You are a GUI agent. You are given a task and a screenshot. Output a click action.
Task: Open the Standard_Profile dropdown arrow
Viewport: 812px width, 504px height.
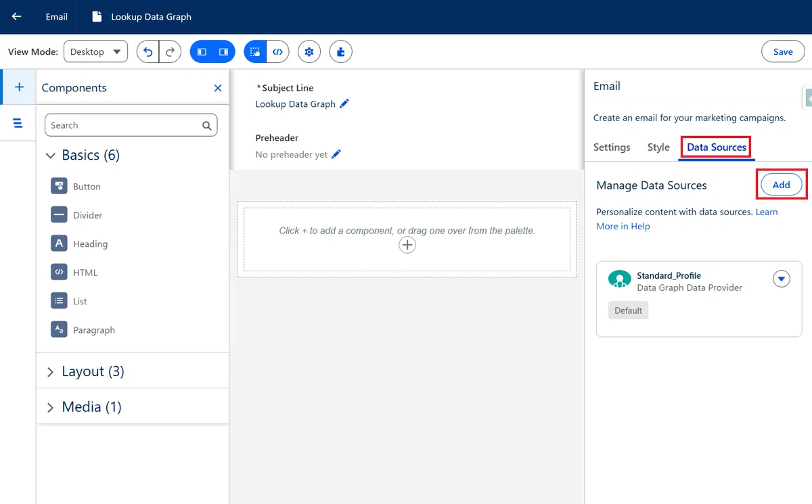782,279
